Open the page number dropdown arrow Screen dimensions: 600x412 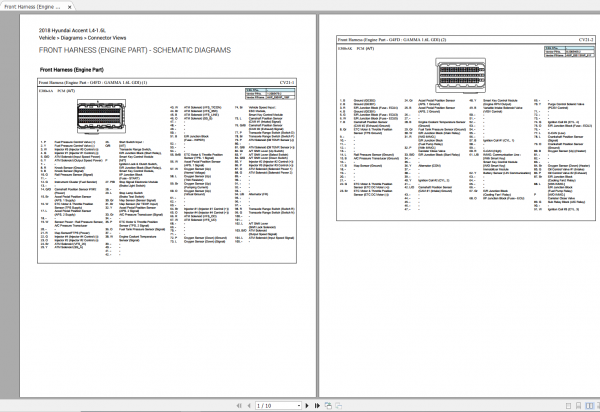[x=299, y=405]
